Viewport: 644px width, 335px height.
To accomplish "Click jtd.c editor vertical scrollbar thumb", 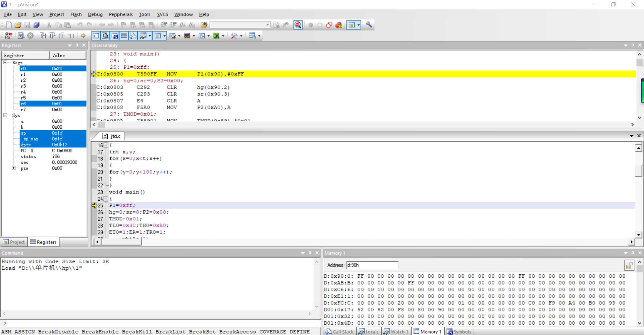I will pos(639,171).
